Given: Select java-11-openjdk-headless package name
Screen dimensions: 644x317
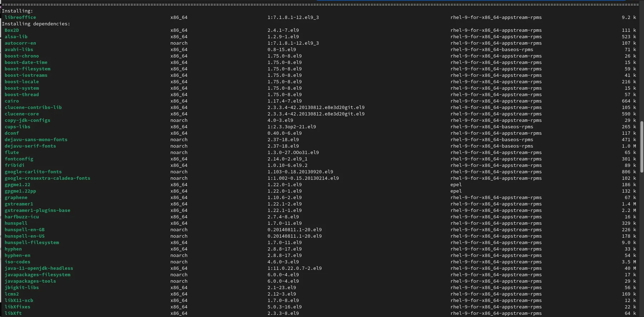Looking at the screenshot, I should point(39,268).
